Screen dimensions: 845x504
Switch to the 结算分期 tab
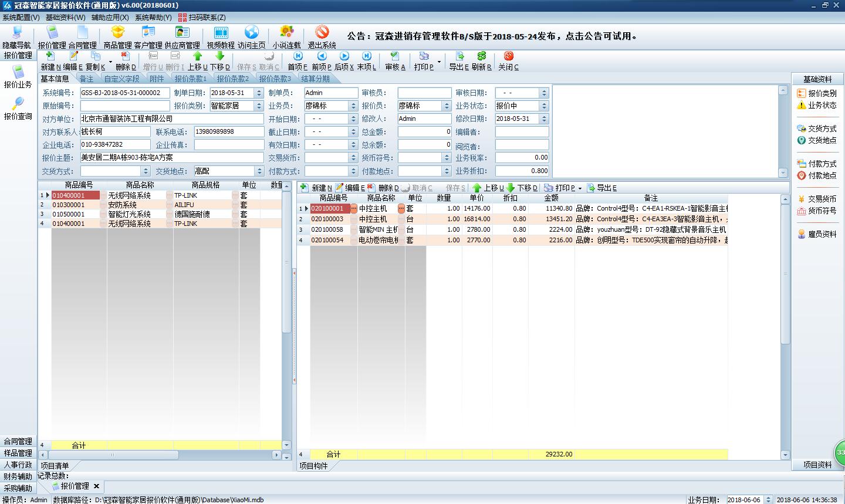316,79
